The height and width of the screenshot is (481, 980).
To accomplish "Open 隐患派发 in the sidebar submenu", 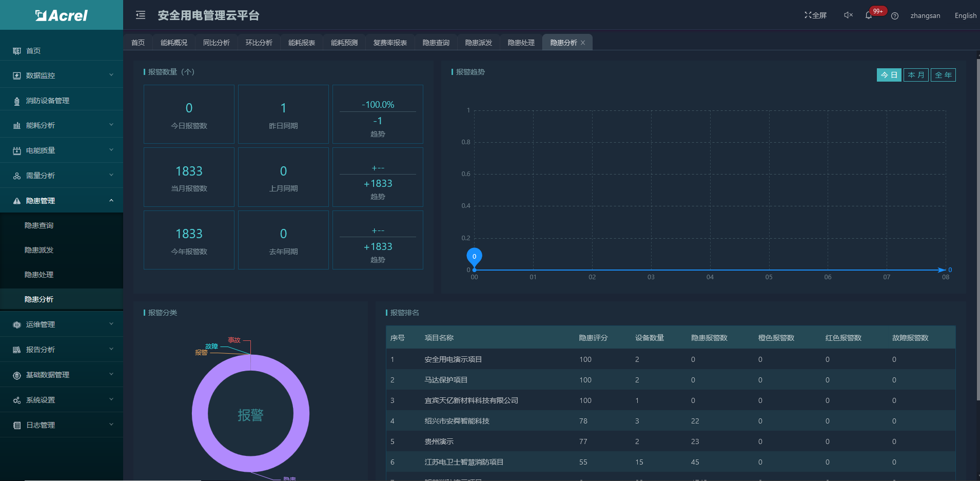I will [x=39, y=250].
